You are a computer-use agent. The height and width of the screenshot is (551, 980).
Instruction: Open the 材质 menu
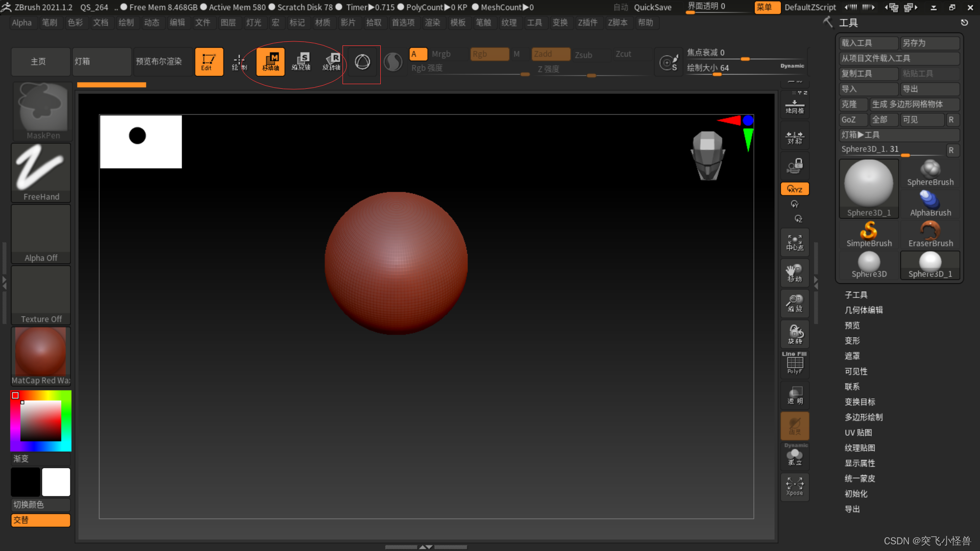322,22
